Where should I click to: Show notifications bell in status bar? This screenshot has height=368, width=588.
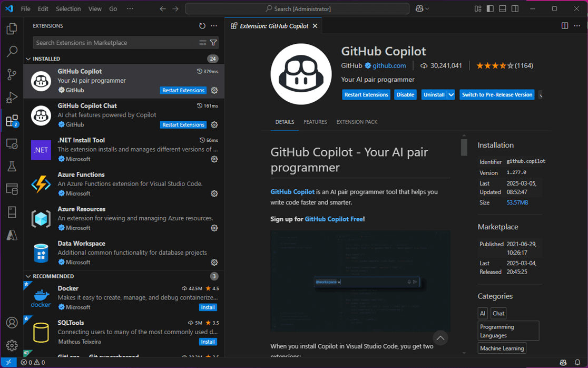tap(577, 362)
